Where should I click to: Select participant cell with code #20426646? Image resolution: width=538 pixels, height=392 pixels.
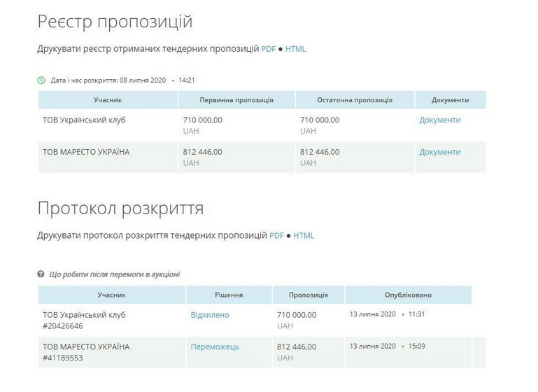click(x=111, y=320)
